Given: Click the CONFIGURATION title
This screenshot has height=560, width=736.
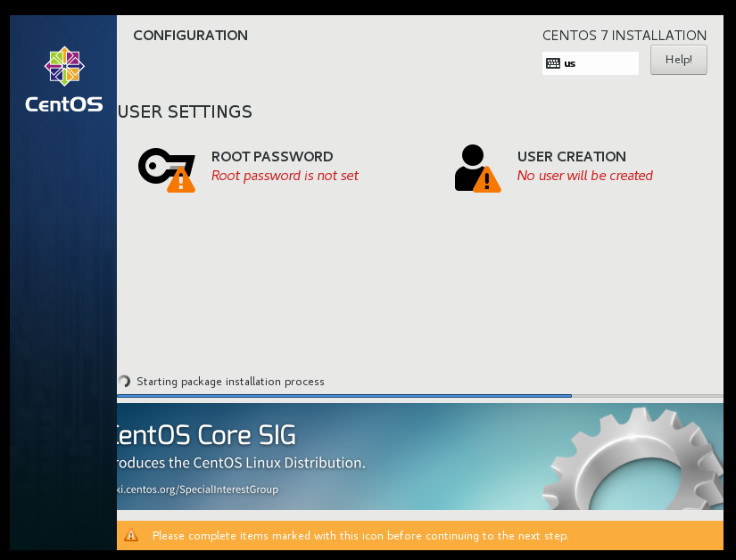Looking at the screenshot, I should [191, 36].
